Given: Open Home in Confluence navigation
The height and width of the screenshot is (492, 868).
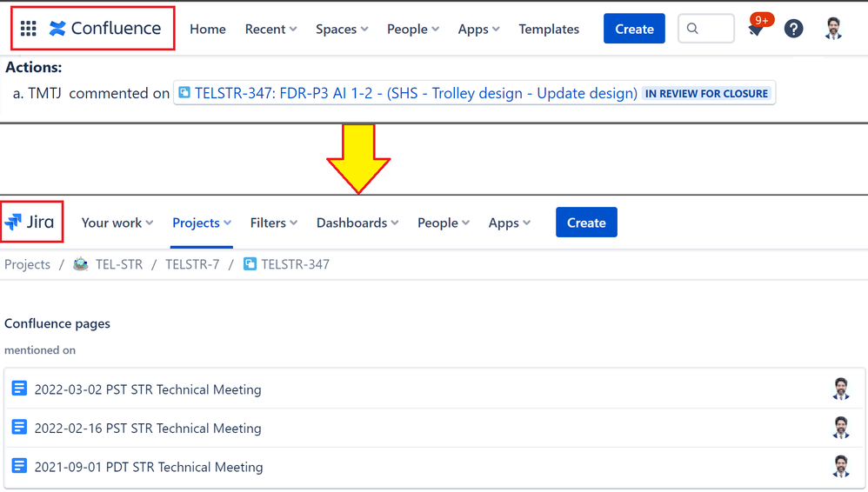Looking at the screenshot, I should coord(208,30).
